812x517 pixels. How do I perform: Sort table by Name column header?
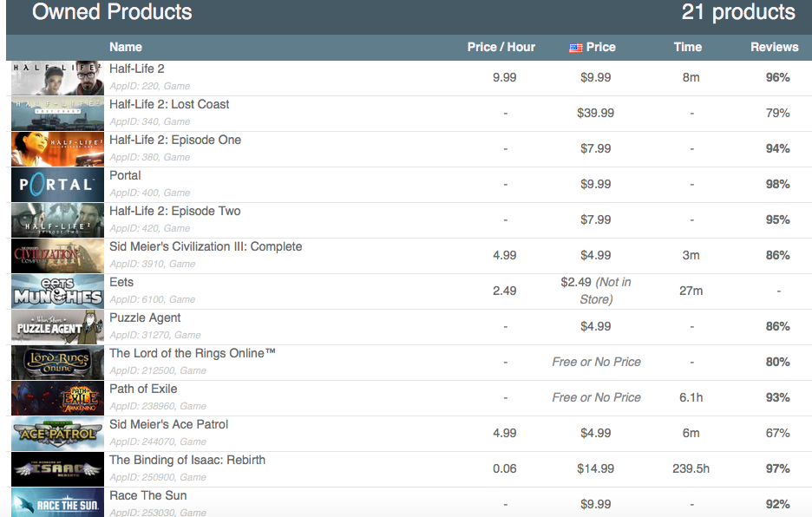click(x=125, y=47)
